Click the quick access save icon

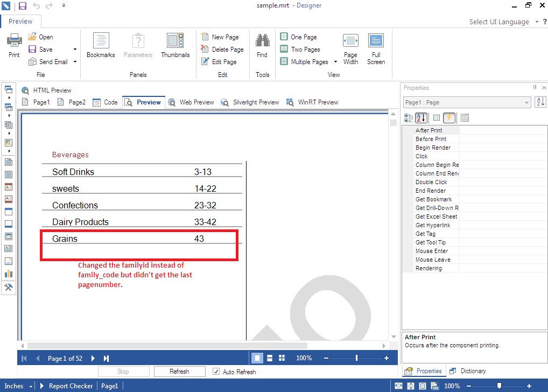pos(23,5)
